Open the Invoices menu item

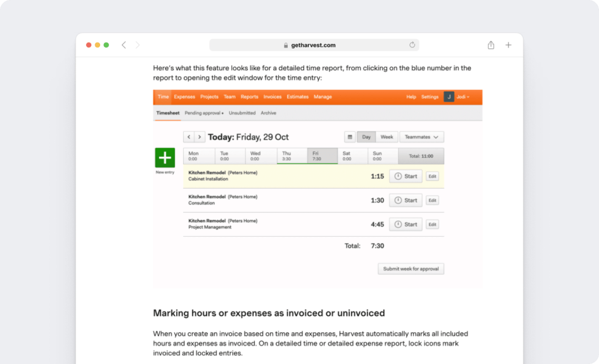[272, 97]
